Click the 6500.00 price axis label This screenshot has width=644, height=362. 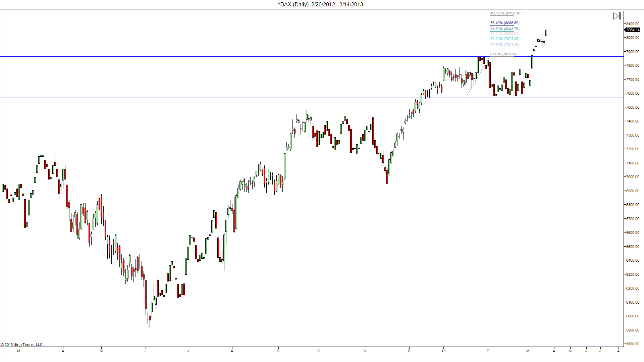click(x=633, y=247)
